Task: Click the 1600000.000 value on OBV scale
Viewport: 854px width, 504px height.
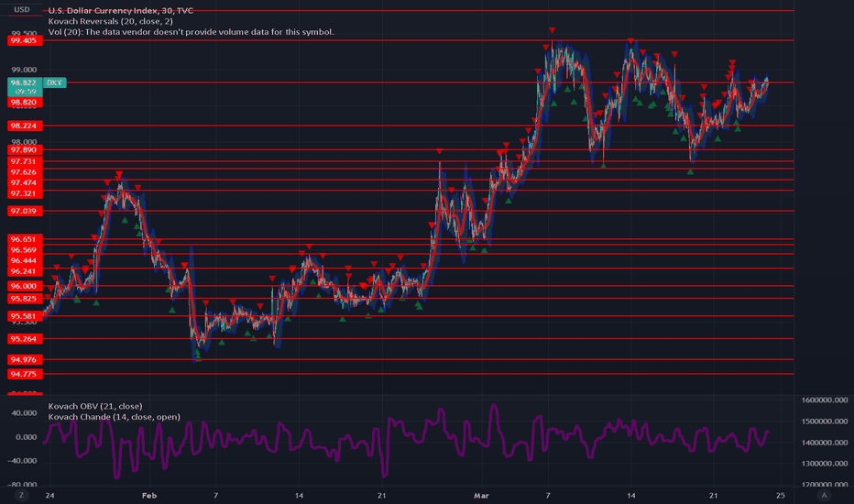Action: pos(825,400)
